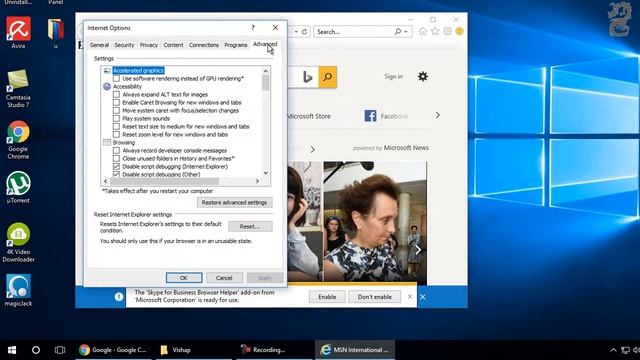This screenshot has height=360, width=640.
Task: Open the IE search provider dropdown arrow
Action: (406, 31)
